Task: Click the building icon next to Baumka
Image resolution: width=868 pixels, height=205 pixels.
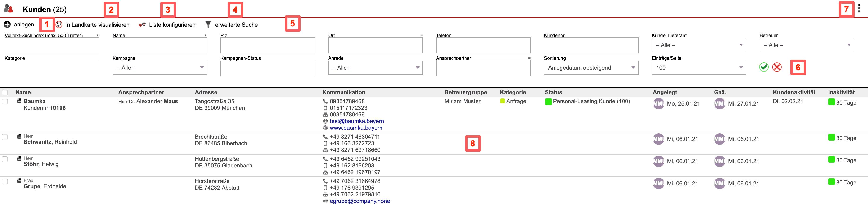Action: (19, 101)
